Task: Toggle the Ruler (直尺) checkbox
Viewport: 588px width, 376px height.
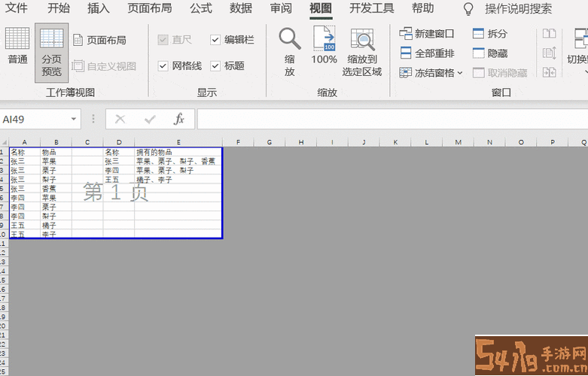Action: pos(163,40)
